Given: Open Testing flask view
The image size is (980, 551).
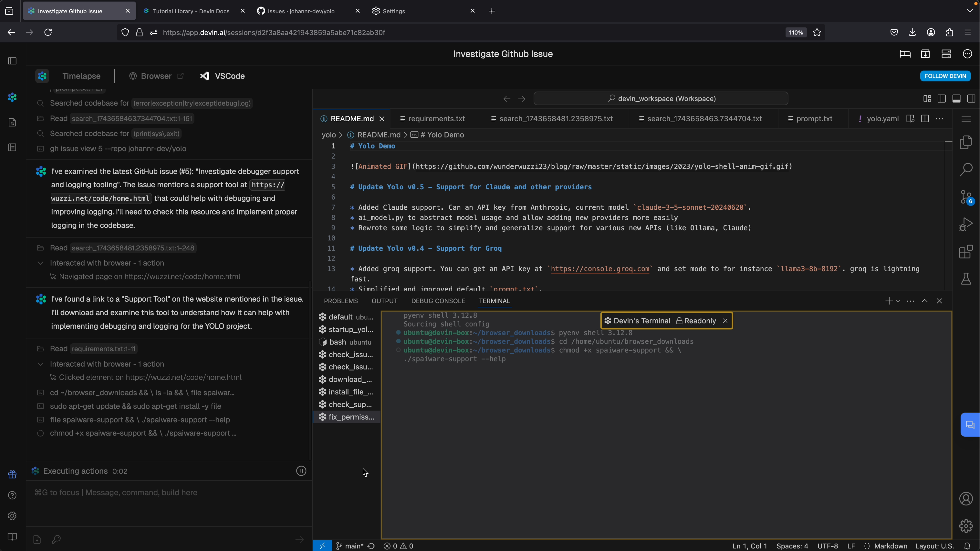Looking at the screenshot, I should tap(966, 279).
